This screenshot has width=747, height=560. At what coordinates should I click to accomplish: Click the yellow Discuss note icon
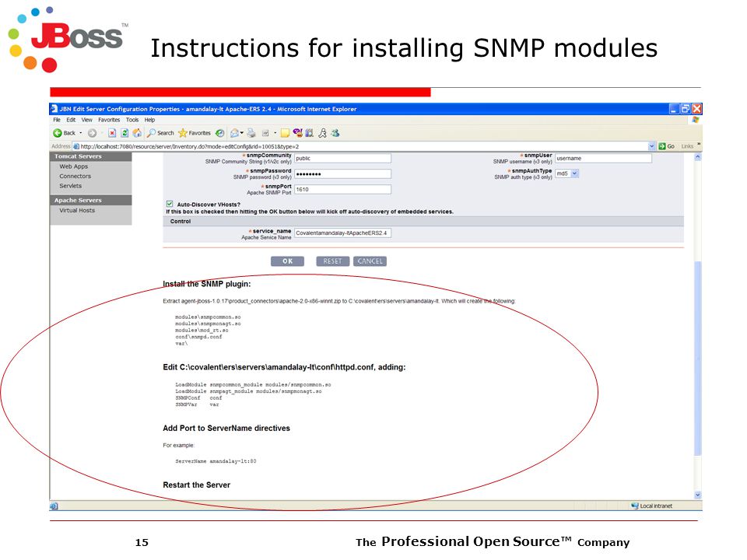tap(285, 133)
